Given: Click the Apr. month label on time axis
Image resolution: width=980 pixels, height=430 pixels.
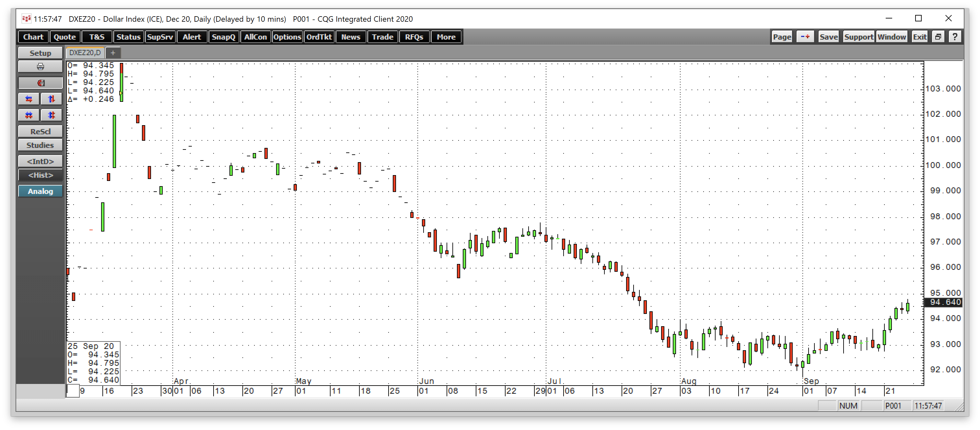Looking at the screenshot, I should [182, 381].
